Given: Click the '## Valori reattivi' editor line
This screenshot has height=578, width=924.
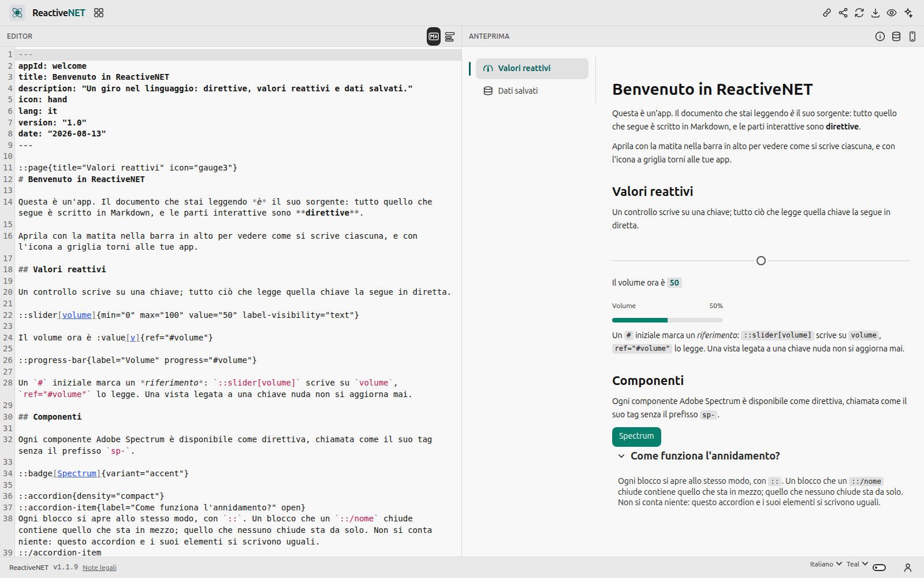Looking at the screenshot, I should click(x=62, y=269).
